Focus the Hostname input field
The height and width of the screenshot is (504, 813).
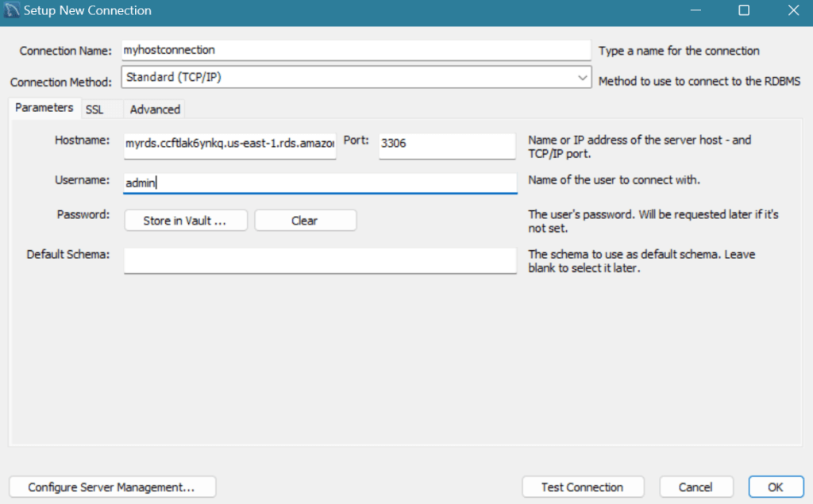tap(229, 145)
